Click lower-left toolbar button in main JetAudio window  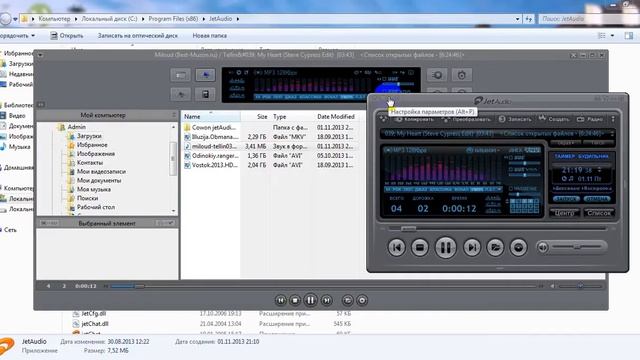180,94
